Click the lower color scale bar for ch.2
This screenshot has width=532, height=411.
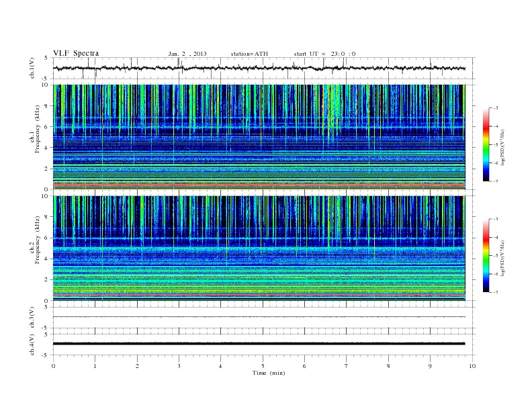point(486,255)
